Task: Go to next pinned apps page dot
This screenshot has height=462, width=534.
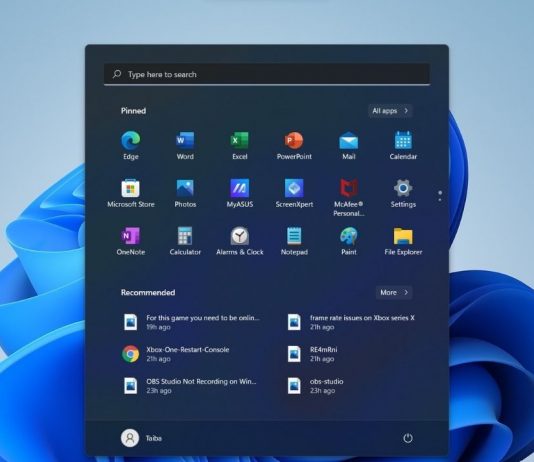Action: 440,200
